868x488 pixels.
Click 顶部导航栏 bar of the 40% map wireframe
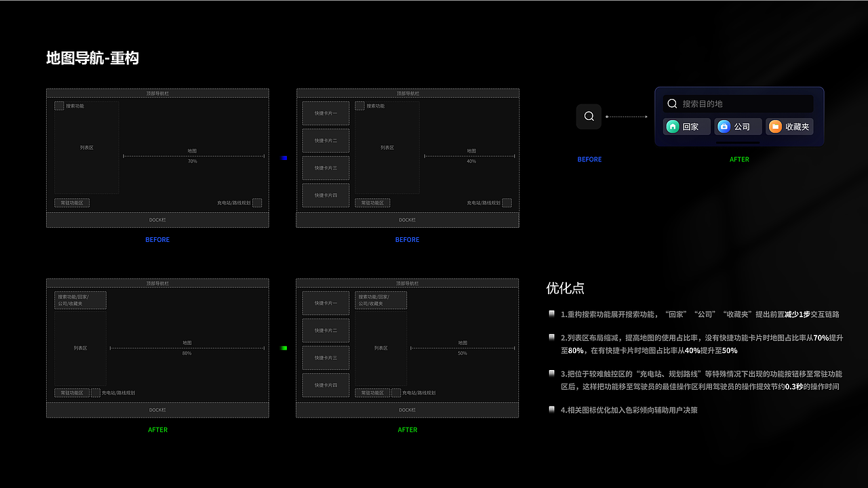[408, 93]
